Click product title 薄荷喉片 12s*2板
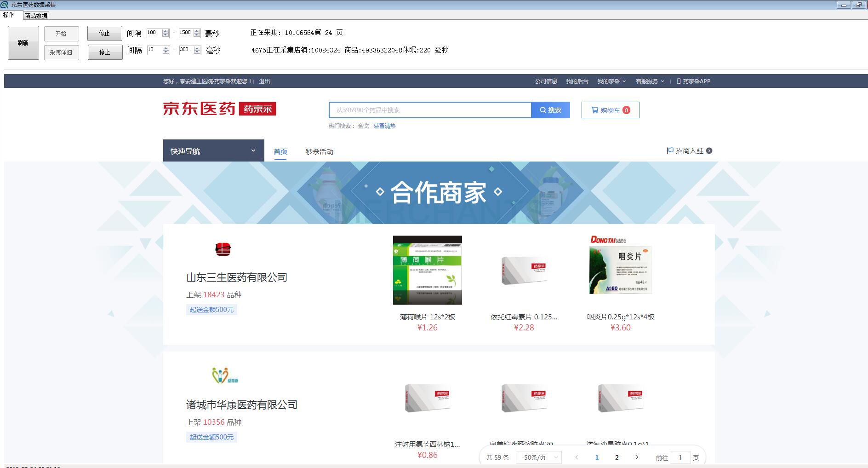 [x=428, y=317]
